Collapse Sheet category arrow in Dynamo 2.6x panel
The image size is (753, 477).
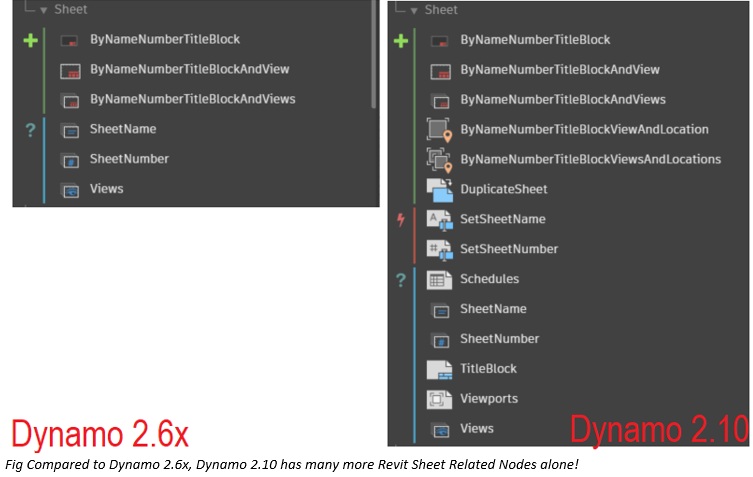pos(43,10)
